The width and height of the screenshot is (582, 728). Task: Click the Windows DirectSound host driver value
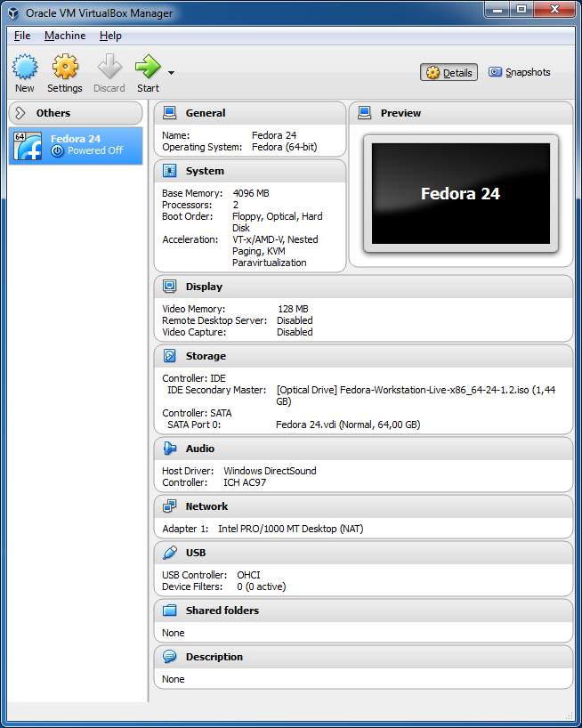(270, 471)
